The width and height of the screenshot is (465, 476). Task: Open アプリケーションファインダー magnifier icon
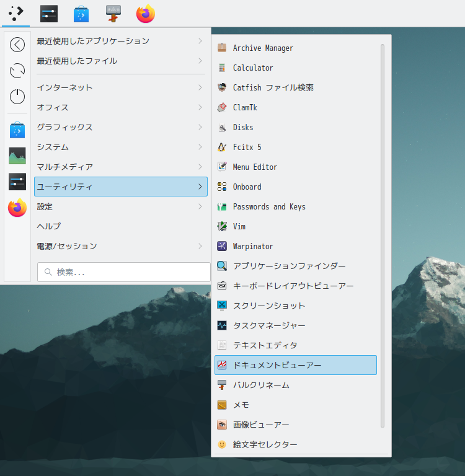click(x=222, y=266)
